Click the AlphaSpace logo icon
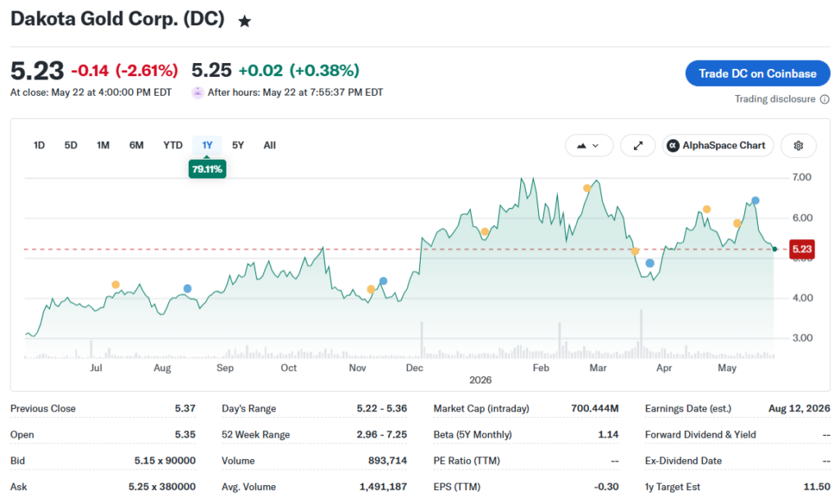The image size is (840, 504). [673, 146]
